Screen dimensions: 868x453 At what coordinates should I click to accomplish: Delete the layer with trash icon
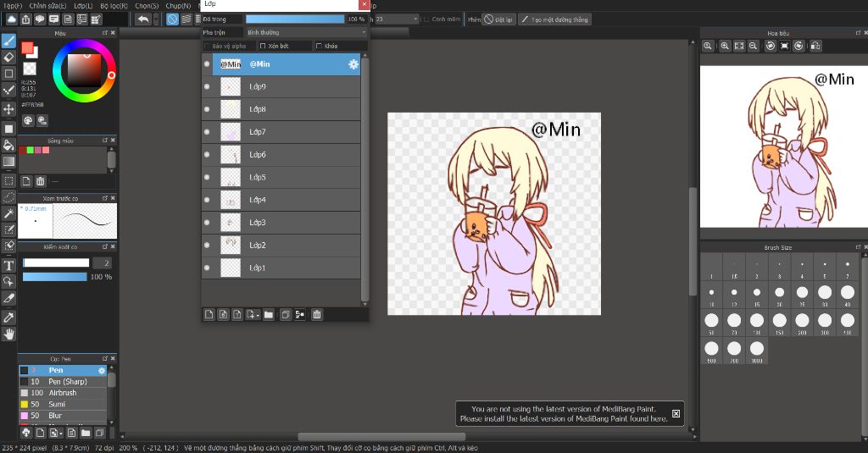click(x=317, y=315)
